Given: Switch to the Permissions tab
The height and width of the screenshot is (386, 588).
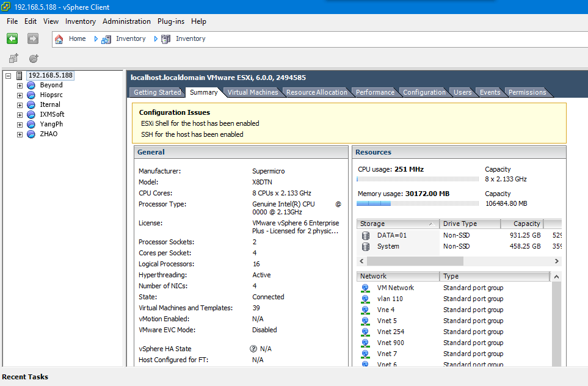Looking at the screenshot, I should (x=528, y=92).
